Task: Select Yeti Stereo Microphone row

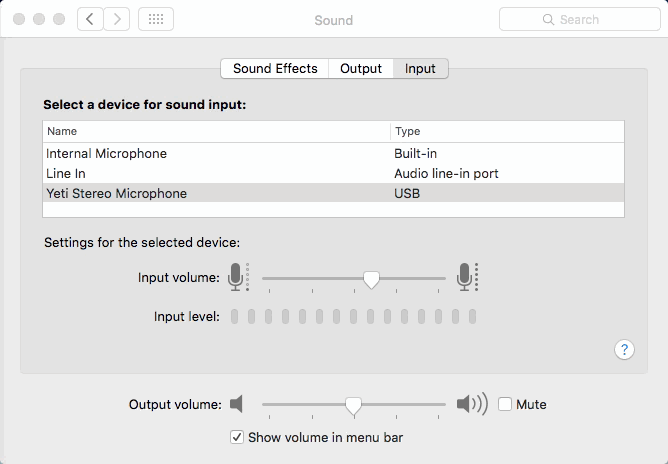Action: [x=116, y=193]
